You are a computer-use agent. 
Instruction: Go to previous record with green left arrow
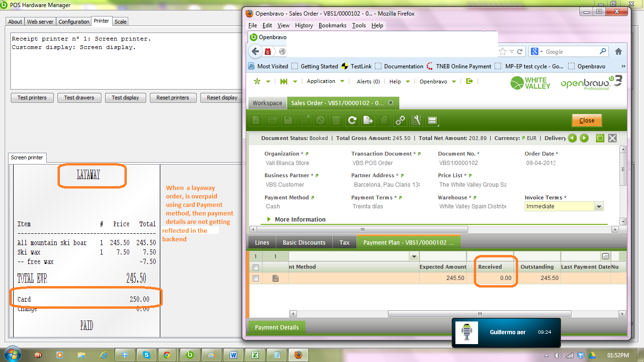(572, 138)
